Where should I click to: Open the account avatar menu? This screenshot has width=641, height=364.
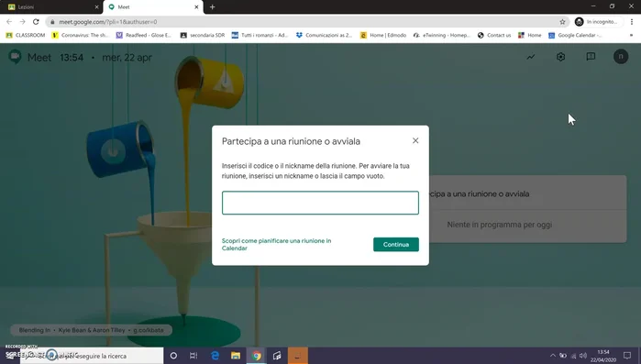pos(621,57)
